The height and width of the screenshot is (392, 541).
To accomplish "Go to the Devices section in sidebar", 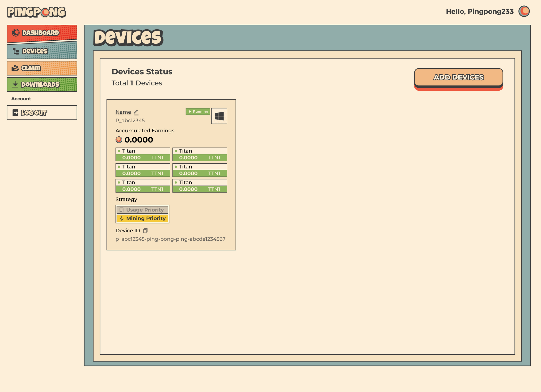I will point(42,51).
